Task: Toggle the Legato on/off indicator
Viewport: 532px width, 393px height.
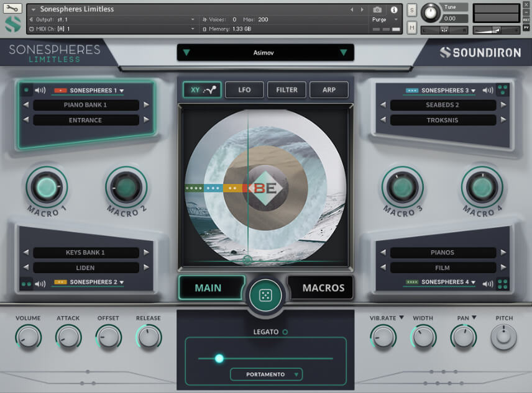Action: 285,332
